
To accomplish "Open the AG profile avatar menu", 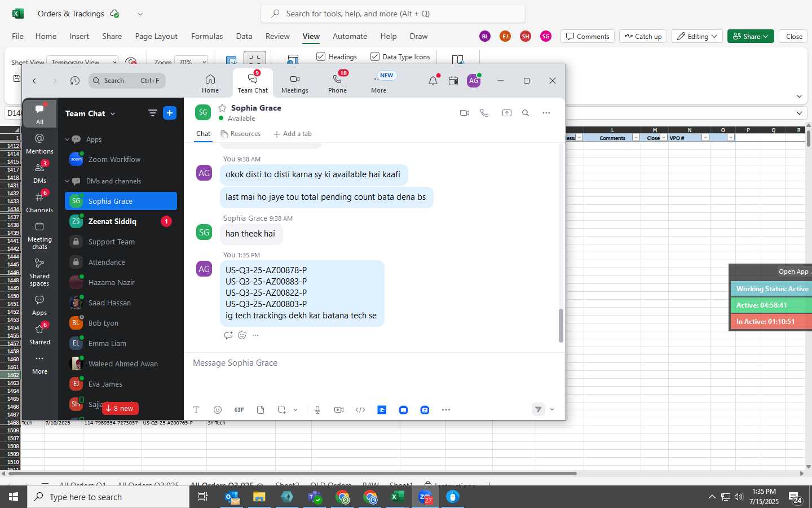I will tap(474, 81).
